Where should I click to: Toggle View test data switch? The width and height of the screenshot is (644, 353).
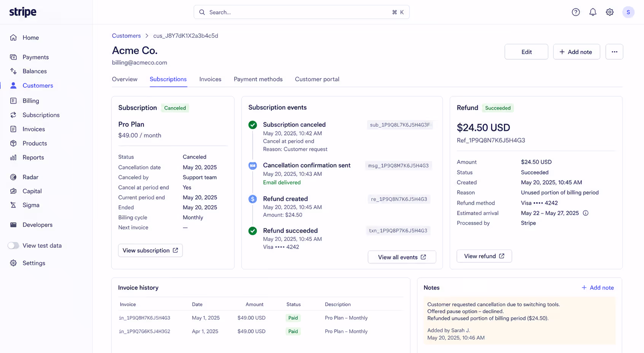point(13,245)
